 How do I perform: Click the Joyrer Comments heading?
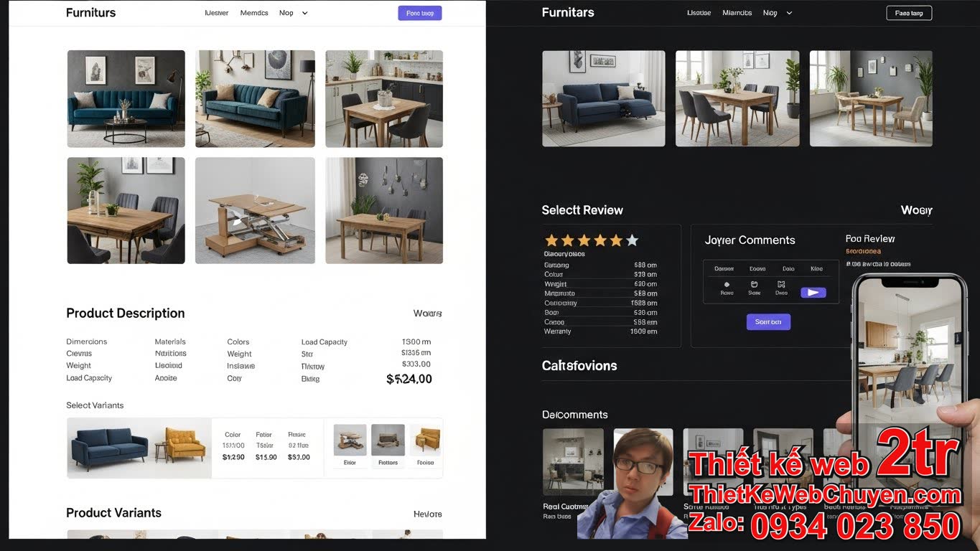pos(750,240)
